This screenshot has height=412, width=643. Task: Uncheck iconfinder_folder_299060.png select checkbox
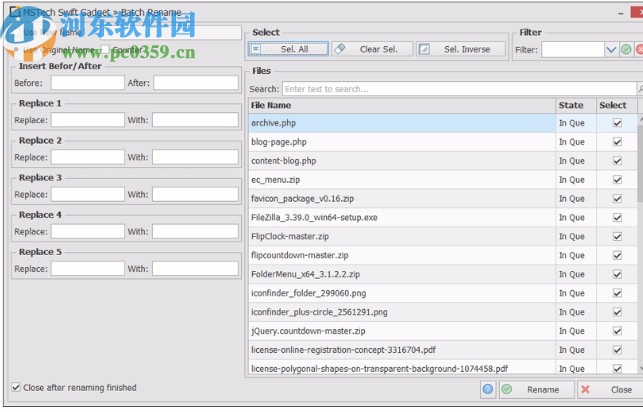tap(617, 293)
